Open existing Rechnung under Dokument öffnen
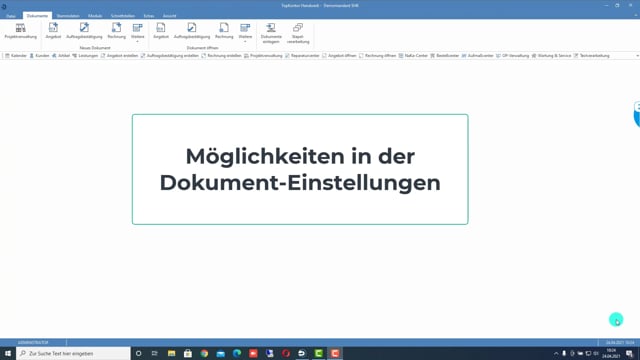The width and height of the screenshot is (640, 360). point(224,31)
